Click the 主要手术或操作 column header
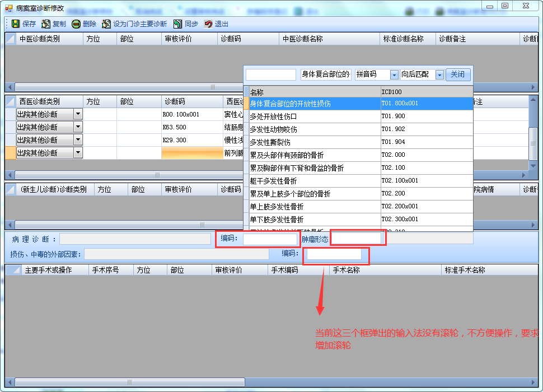 click(55, 270)
